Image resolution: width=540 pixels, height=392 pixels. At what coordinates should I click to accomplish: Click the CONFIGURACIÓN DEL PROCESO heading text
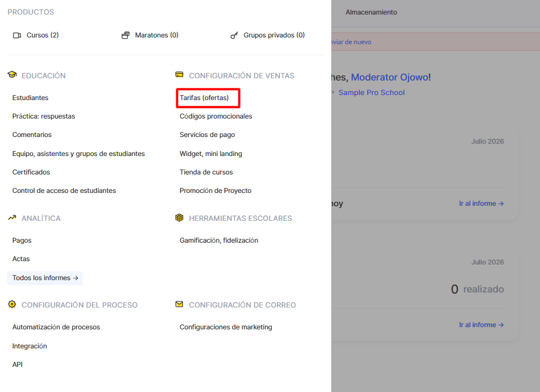point(79,305)
